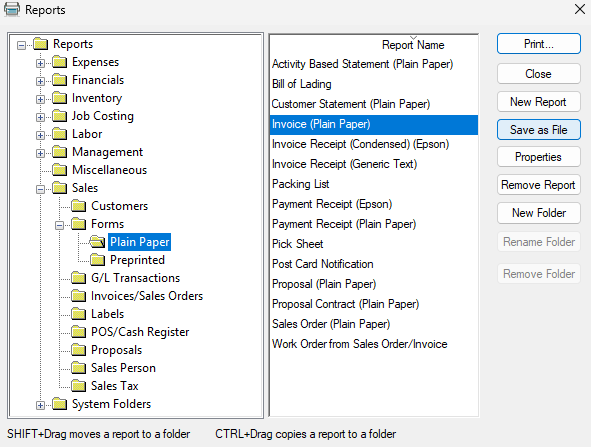Select the Inventory folder icon
The image size is (591, 447).
[x=60, y=98]
